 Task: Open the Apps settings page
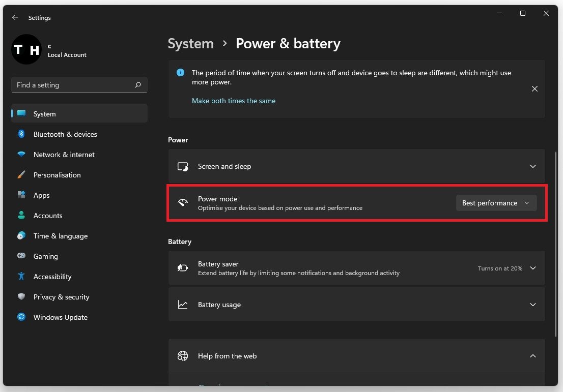pyautogui.click(x=42, y=195)
